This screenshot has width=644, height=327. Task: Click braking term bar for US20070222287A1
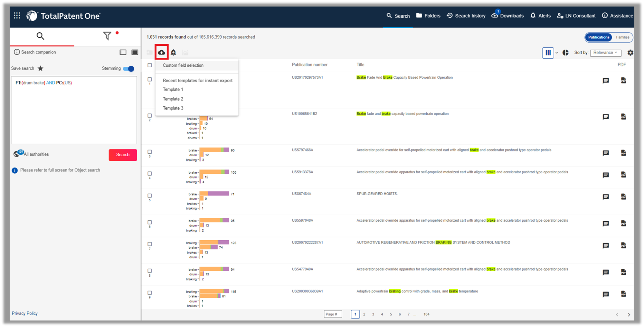coord(214,242)
